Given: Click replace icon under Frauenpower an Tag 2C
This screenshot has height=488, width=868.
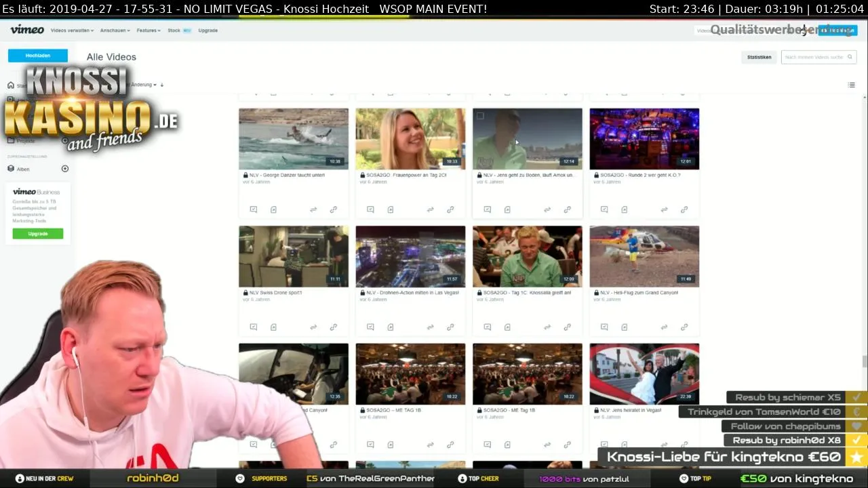Looking at the screenshot, I should tap(430, 209).
